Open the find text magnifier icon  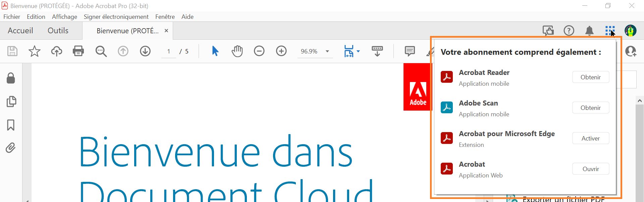coord(101,51)
